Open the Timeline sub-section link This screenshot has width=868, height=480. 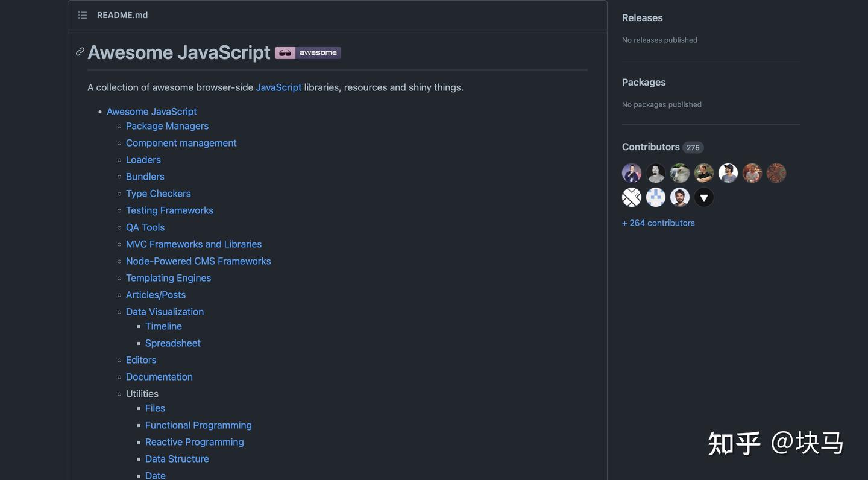pos(164,326)
